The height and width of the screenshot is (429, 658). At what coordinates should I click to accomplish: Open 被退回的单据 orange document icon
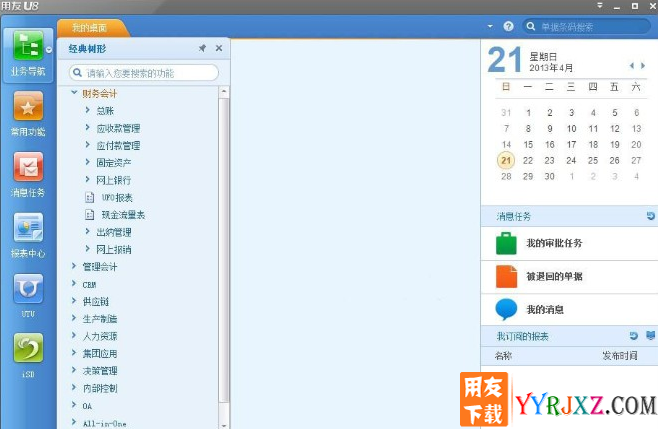pos(506,276)
